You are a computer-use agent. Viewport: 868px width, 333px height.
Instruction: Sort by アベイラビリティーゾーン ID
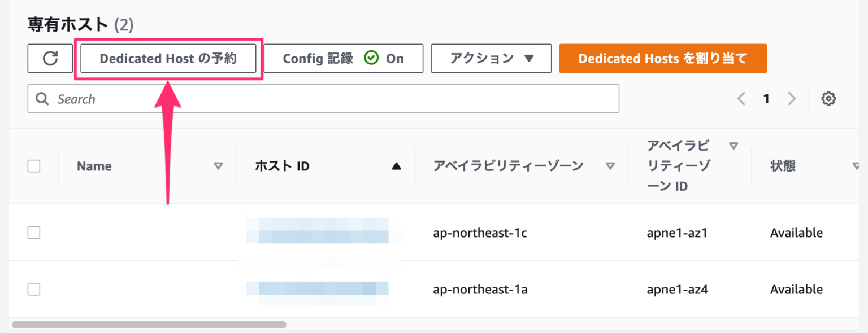click(x=734, y=145)
